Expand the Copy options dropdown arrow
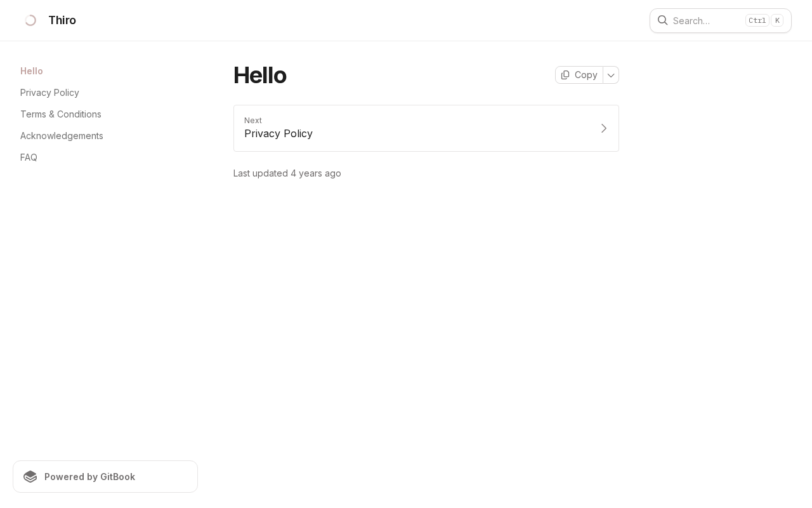This screenshot has height=508, width=812. tap(611, 75)
